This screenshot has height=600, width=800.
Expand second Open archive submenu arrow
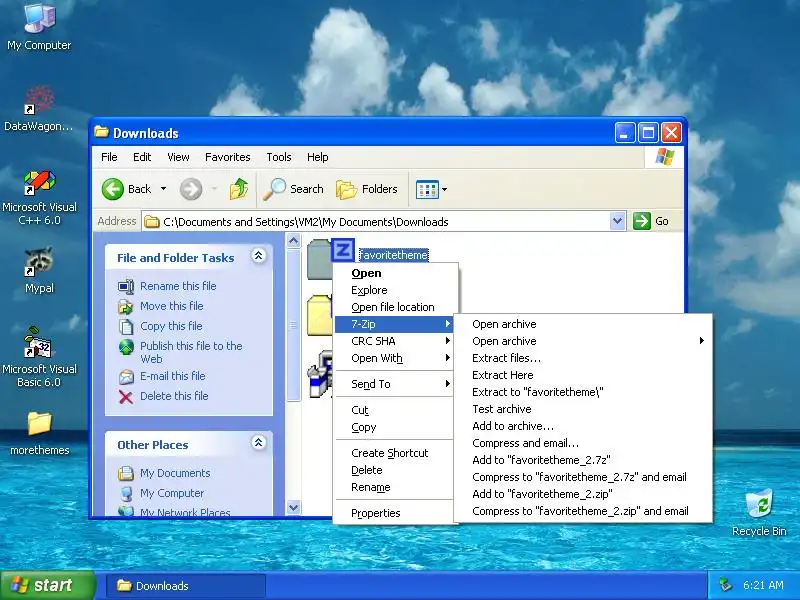(x=702, y=340)
